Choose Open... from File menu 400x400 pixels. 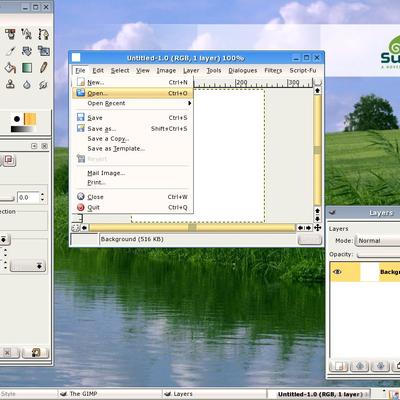[132, 93]
